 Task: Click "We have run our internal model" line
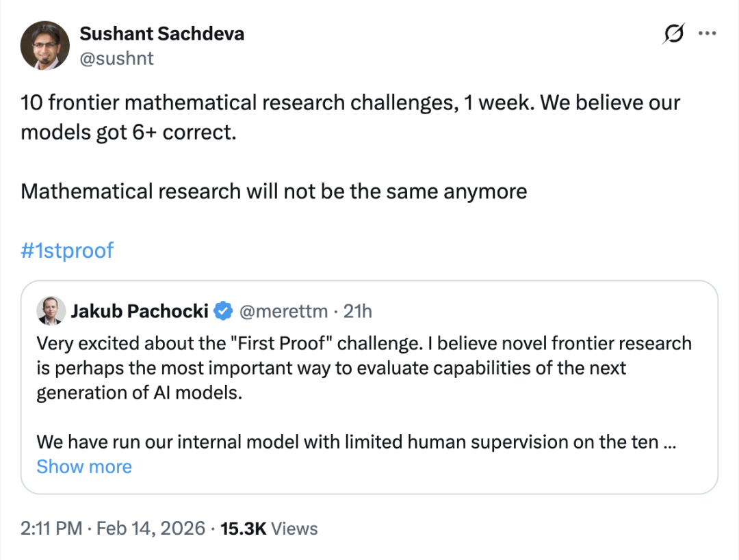356,442
